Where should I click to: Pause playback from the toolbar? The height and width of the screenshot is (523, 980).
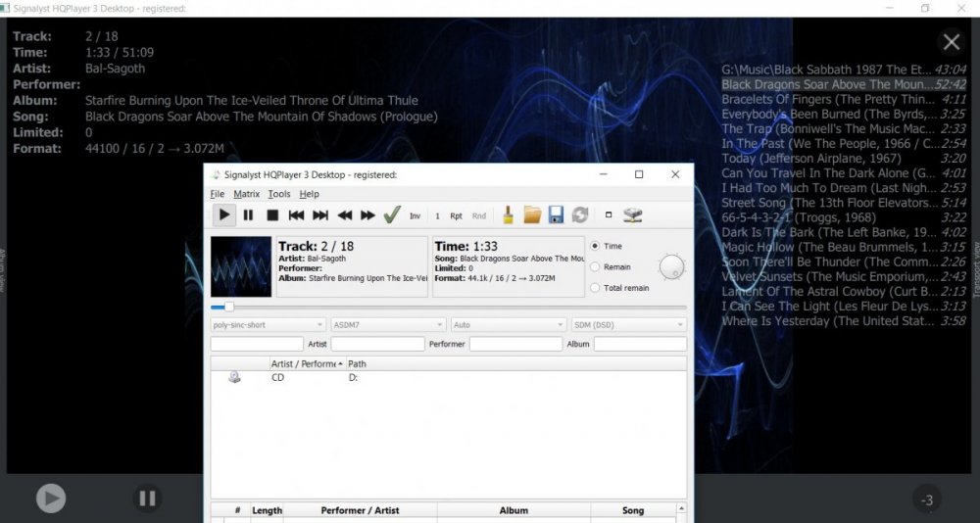pos(248,215)
